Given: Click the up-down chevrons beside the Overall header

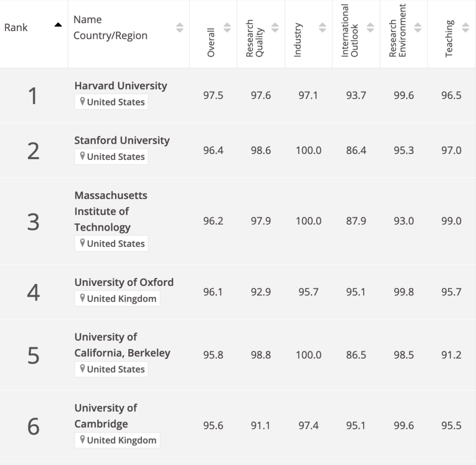Looking at the screenshot, I should [x=226, y=27].
